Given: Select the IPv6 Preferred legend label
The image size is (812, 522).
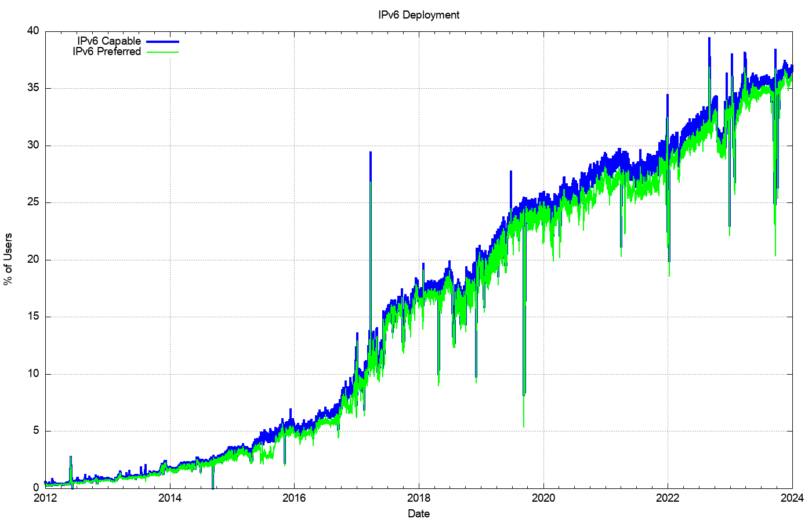Looking at the screenshot, I should (x=107, y=52).
